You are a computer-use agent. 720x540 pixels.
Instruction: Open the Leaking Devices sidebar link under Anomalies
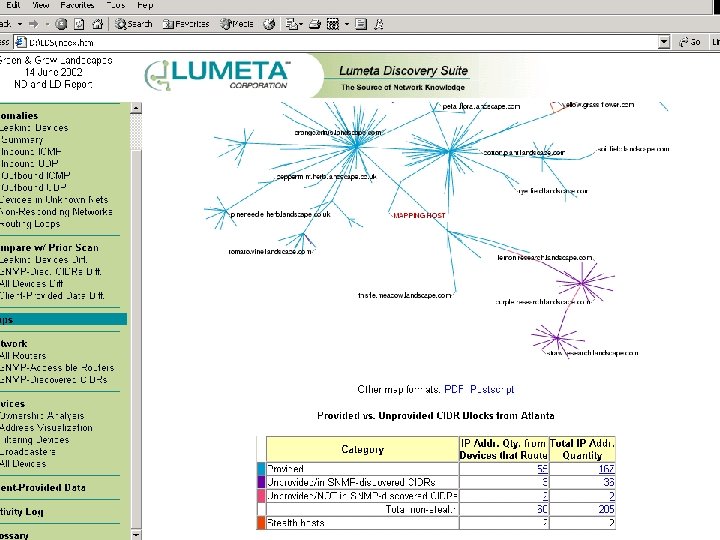34,128
